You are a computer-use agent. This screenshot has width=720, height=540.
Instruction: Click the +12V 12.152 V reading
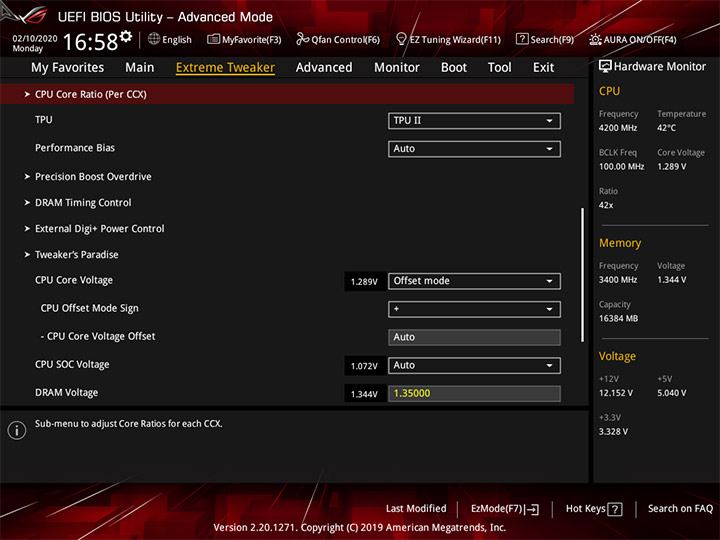616,393
